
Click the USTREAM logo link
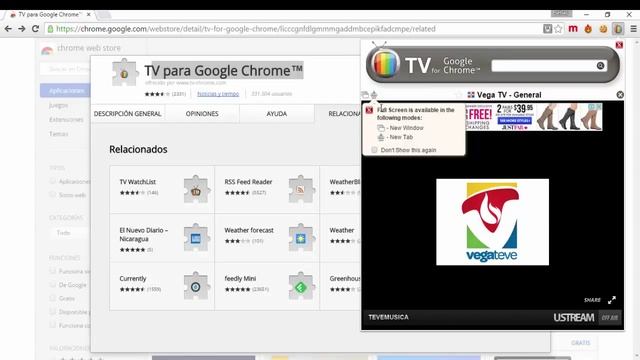tap(573, 317)
